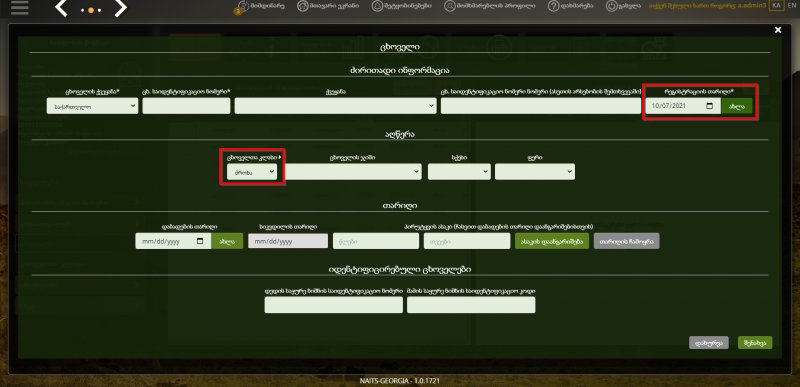Click the green save button
This screenshot has width=800, height=387.
(x=755, y=343)
